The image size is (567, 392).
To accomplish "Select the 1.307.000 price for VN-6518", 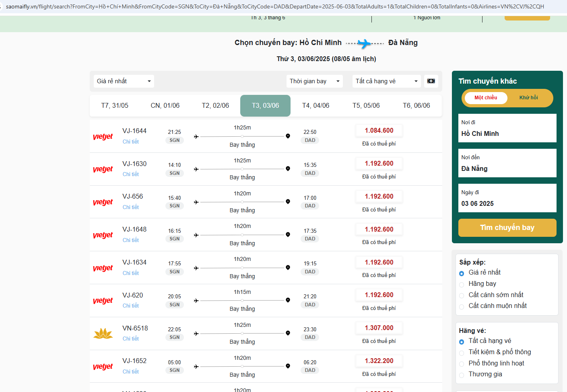I will click(x=379, y=328).
